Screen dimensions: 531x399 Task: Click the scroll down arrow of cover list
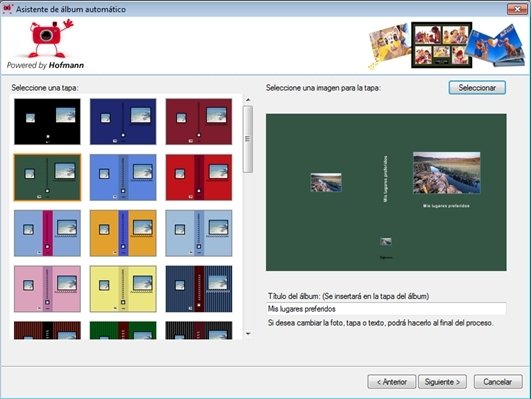(x=248, y=334)
